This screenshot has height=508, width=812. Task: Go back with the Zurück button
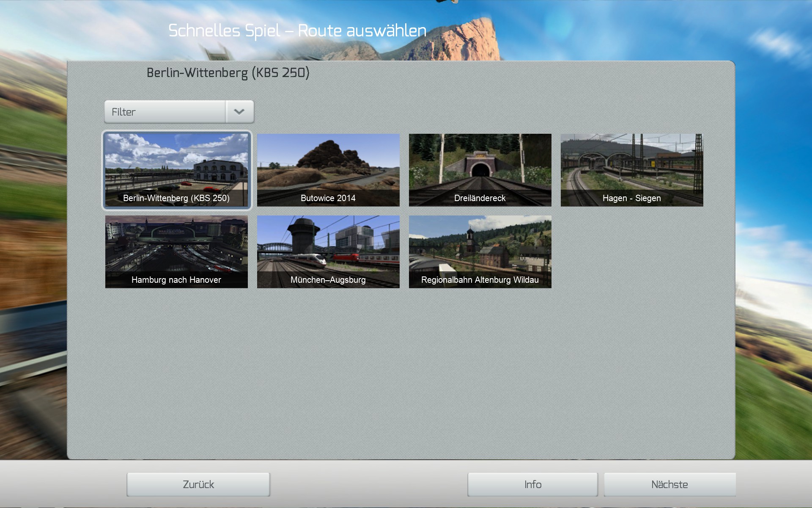(x=198, y=484)
